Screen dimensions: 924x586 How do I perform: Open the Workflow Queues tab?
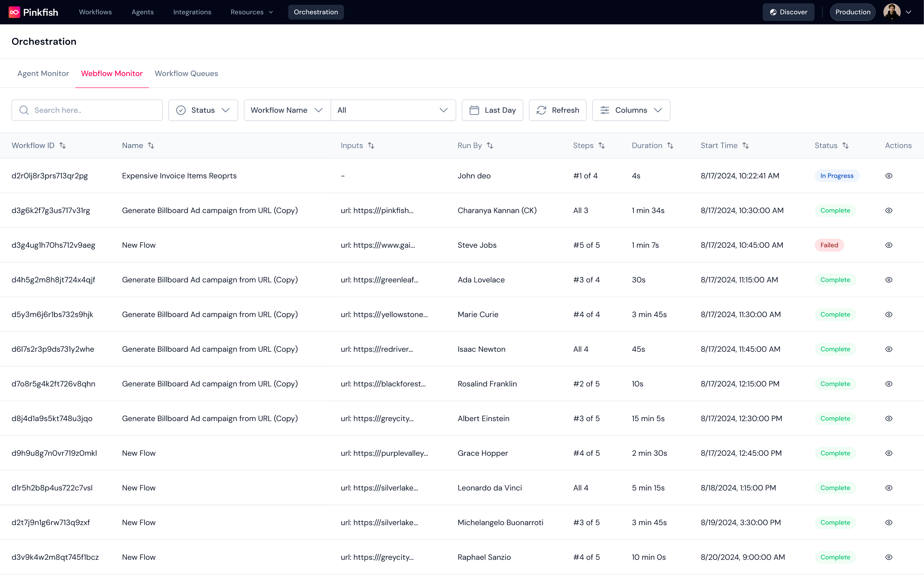[186, 73]
